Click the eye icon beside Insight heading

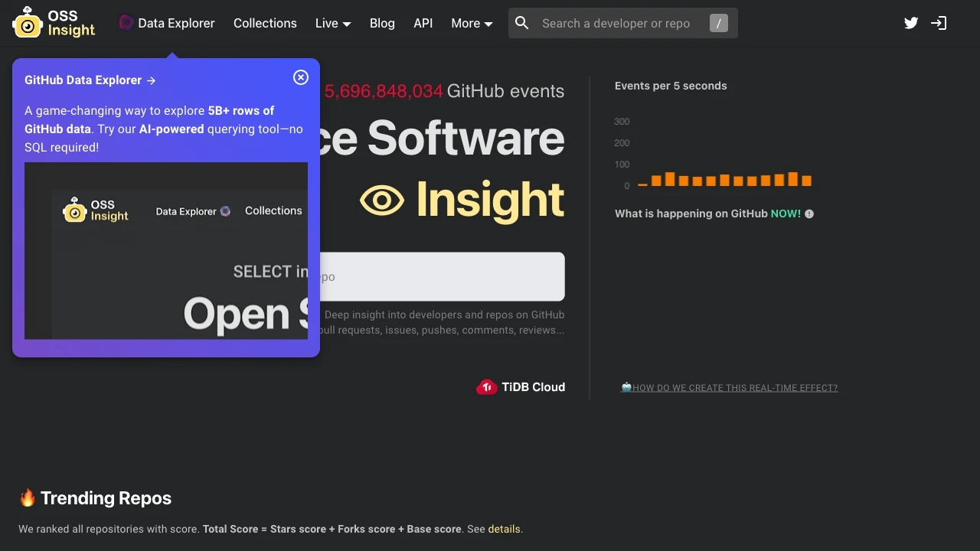click(382, 200)
